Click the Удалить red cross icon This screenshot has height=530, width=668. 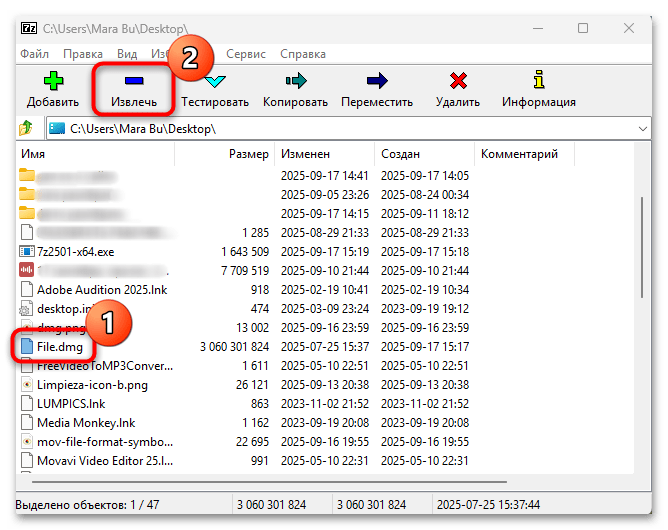[458, 81]
